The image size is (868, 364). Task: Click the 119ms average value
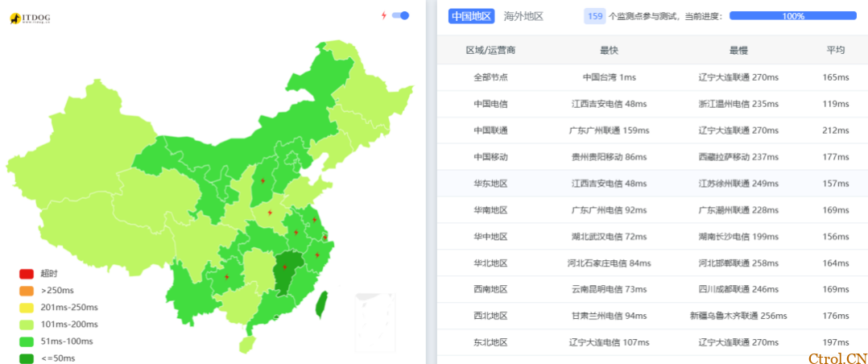[835, 104]
